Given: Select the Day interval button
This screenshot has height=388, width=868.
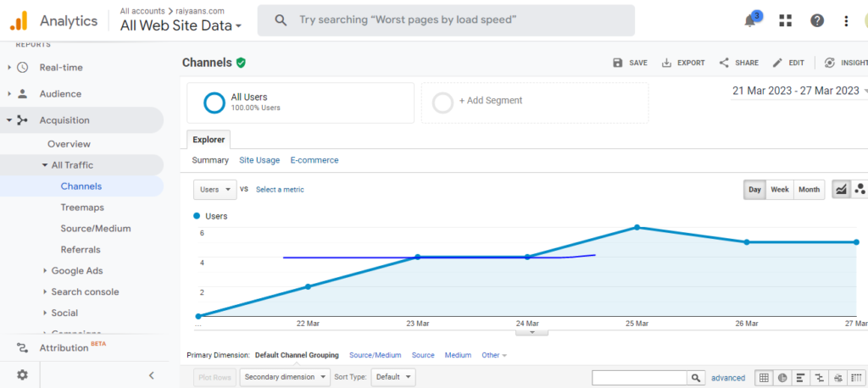Looking at the screenshot, I should [754, 190].
